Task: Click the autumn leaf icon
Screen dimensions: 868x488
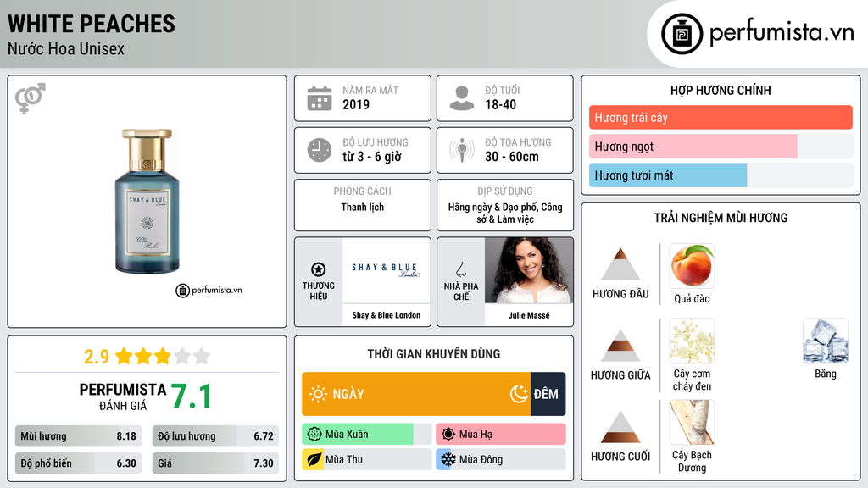Action: click(x=314, y=459)
